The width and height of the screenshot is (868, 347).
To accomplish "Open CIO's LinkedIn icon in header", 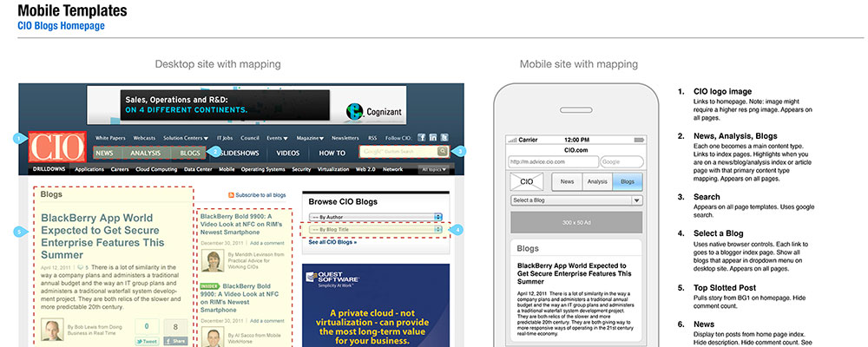I will point(433,138).
